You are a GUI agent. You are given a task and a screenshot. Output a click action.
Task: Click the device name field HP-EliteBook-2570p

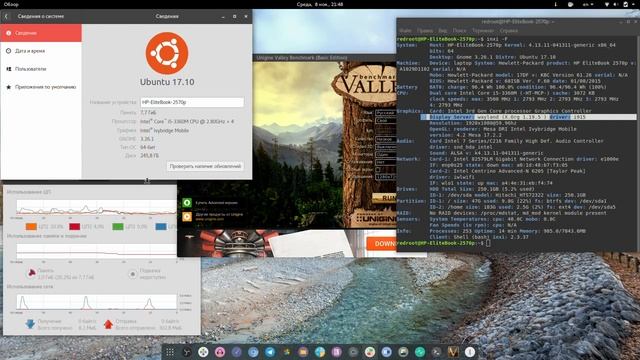(192, 102)
